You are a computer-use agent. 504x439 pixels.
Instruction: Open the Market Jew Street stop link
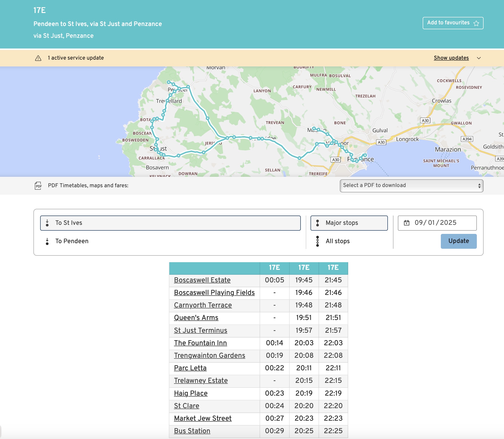203,418
